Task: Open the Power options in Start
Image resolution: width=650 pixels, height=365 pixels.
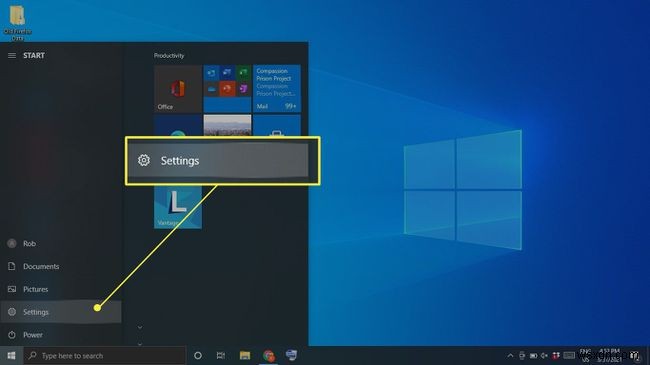Action: click(61, 335)
